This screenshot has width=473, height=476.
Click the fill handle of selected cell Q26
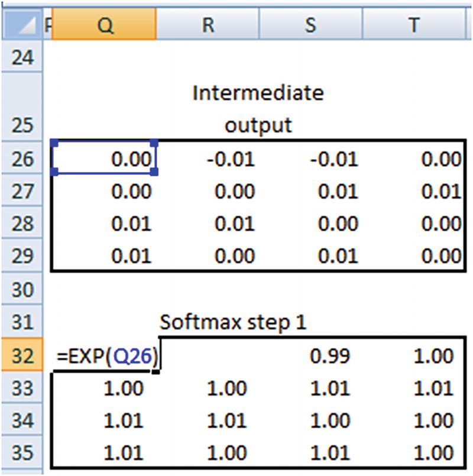click(154, 172)
